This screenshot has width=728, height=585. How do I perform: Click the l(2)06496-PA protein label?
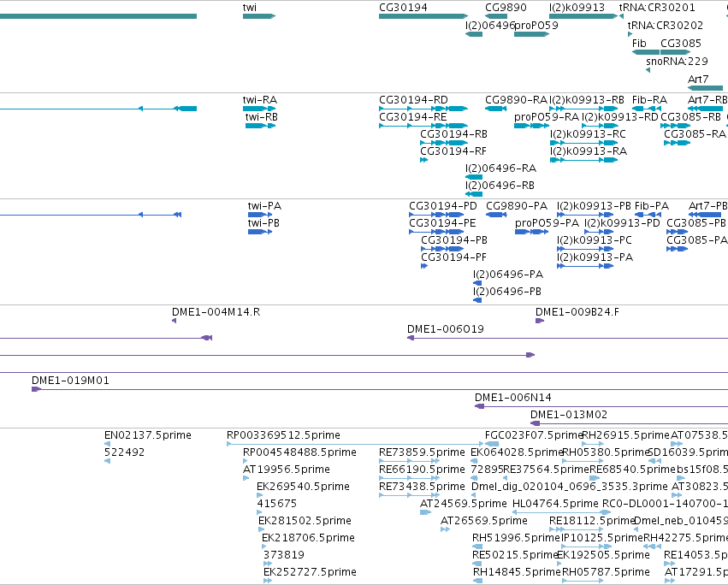click(x=508, y=275)
